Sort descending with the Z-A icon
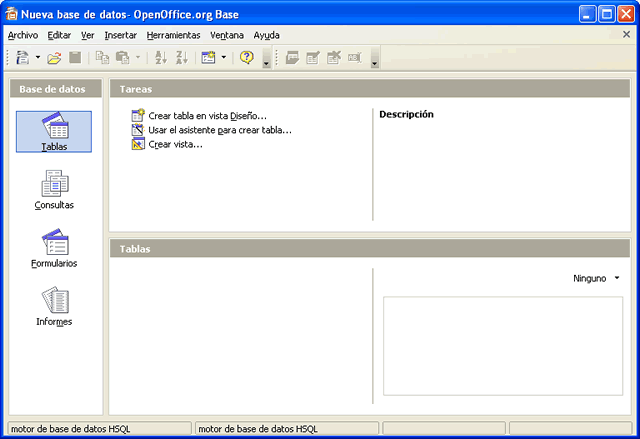This screenshot has width=640, height=439. (x=182, y=58)
